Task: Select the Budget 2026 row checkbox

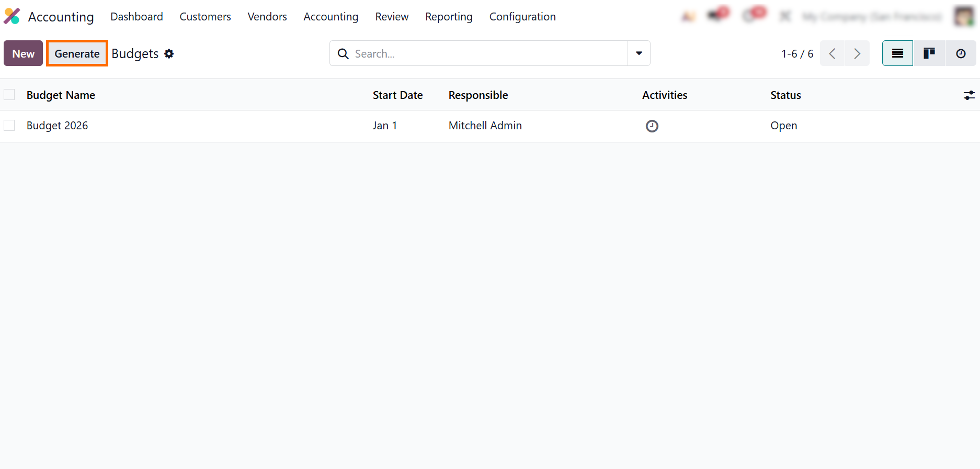Action: click(9, 126)
